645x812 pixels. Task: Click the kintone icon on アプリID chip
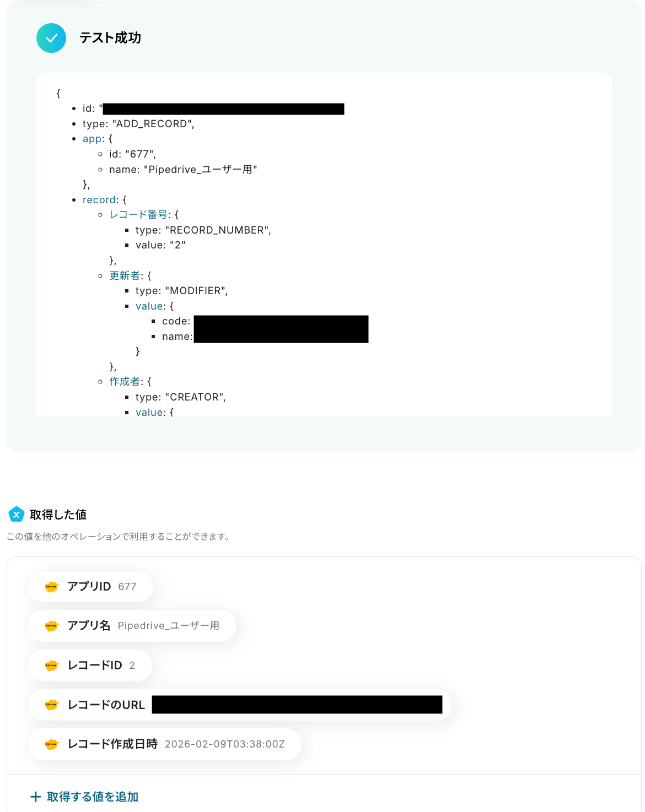click(51, 587)
